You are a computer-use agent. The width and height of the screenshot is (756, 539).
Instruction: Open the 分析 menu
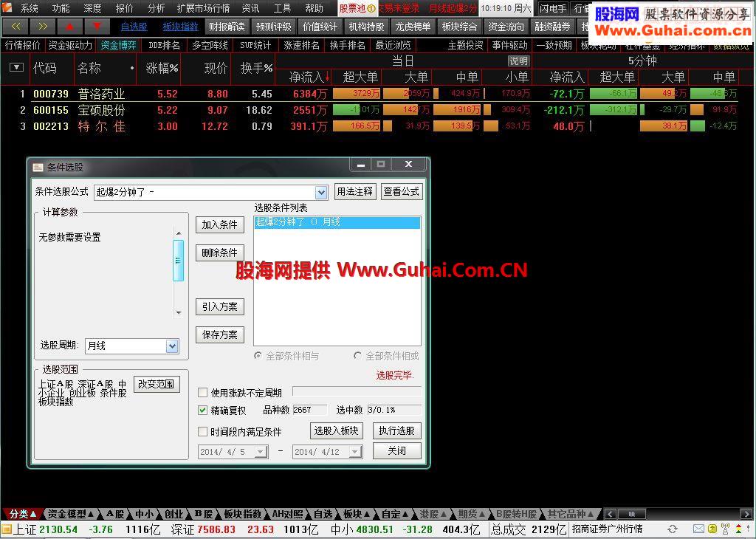tap(157, 8)
